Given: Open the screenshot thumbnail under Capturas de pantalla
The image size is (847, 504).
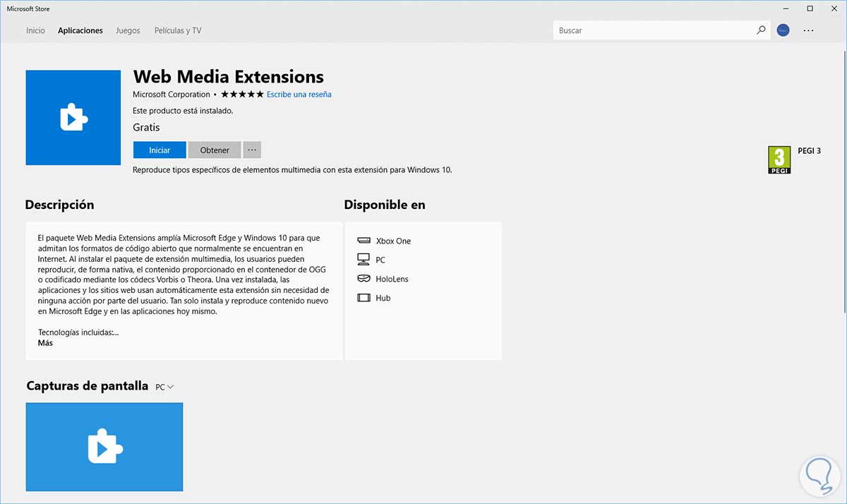Looking at the screenshot, I should pos(104,447).
